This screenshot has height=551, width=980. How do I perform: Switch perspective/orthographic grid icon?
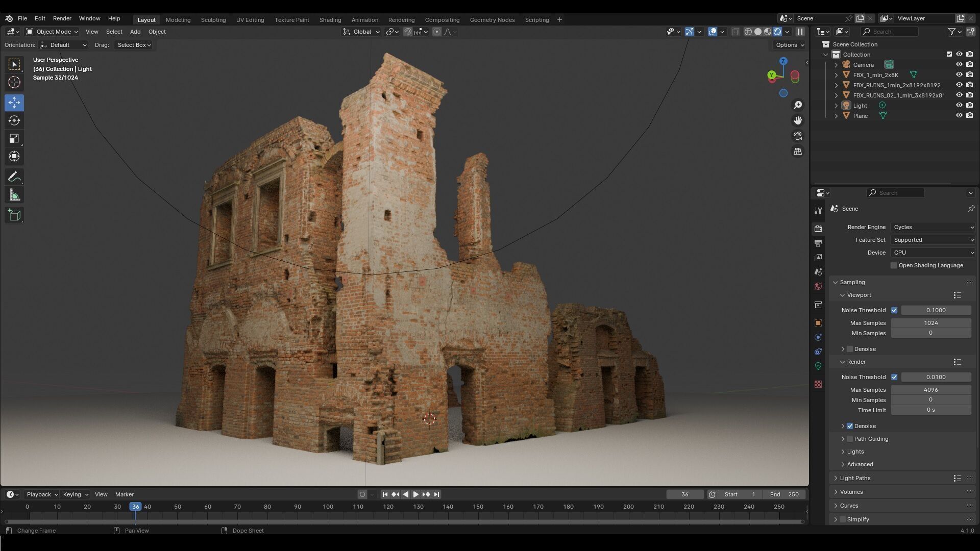click(797, 151)
